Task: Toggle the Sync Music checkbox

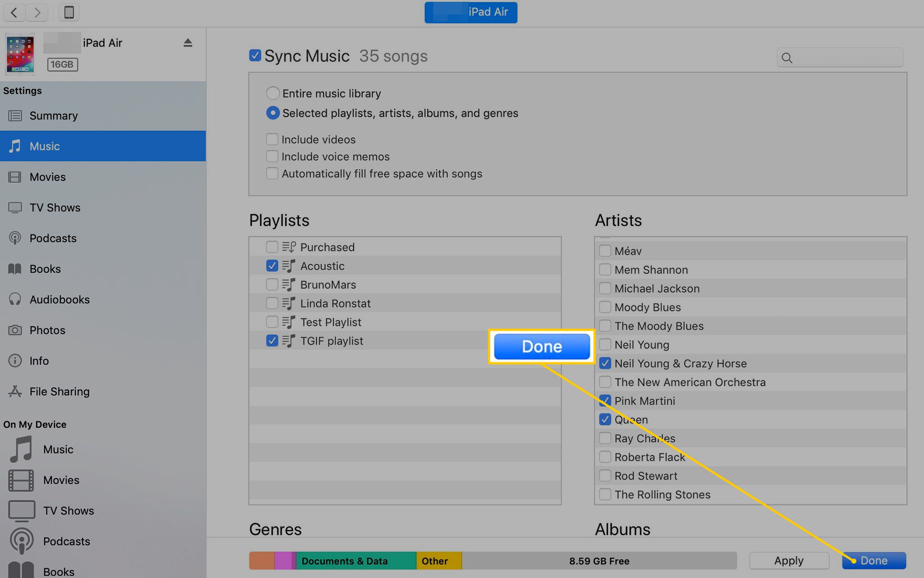Action: (255, 55)
